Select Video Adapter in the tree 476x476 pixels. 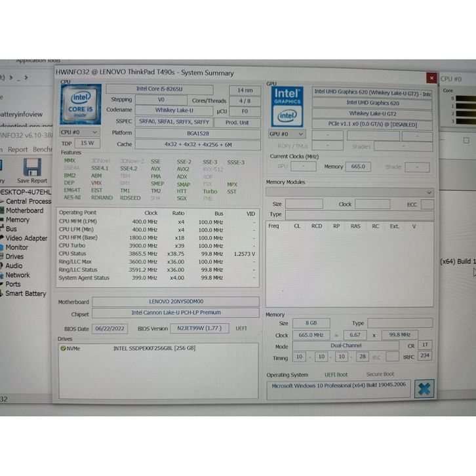click(x=26, y=238)
